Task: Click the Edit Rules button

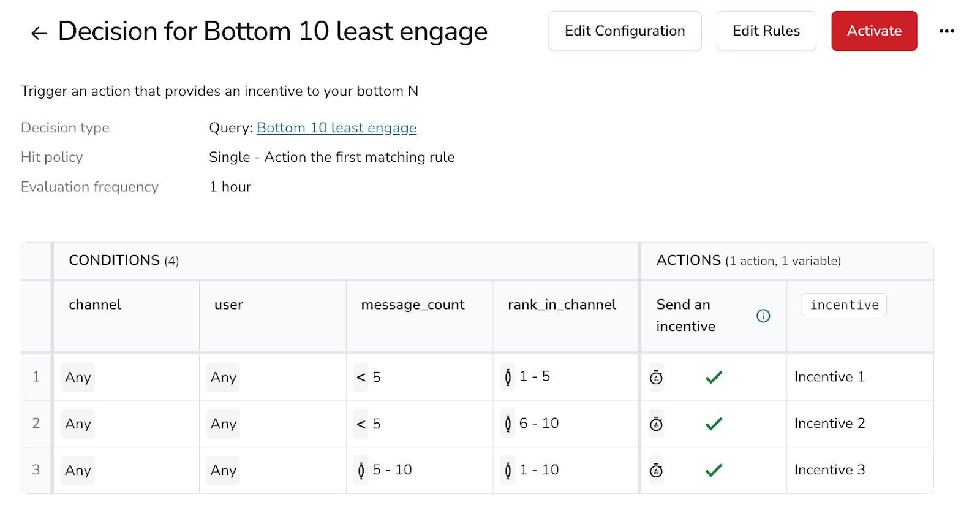Action: coord(766,31)
